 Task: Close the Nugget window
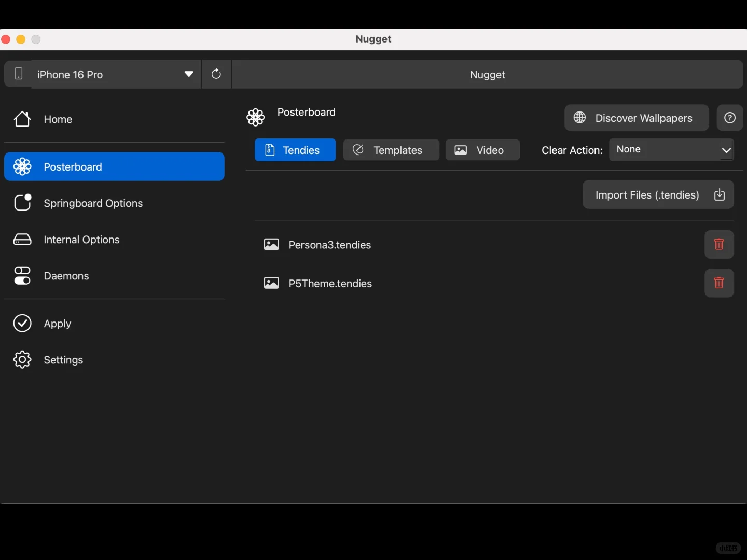tap(6, 39)
